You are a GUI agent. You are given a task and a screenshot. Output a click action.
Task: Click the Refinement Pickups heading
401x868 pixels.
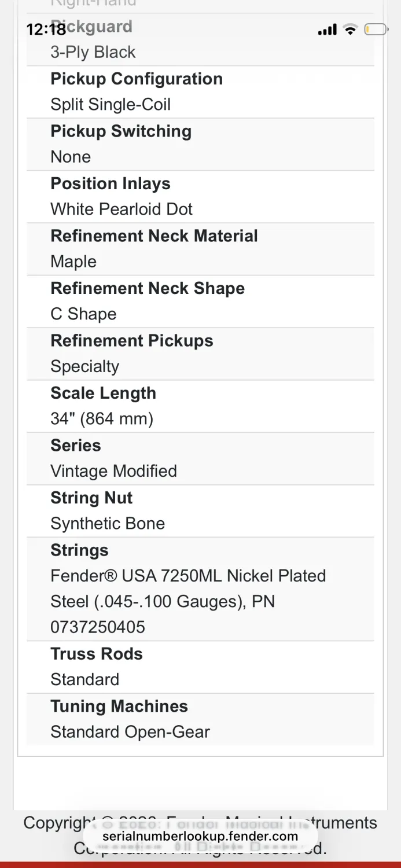132,341
